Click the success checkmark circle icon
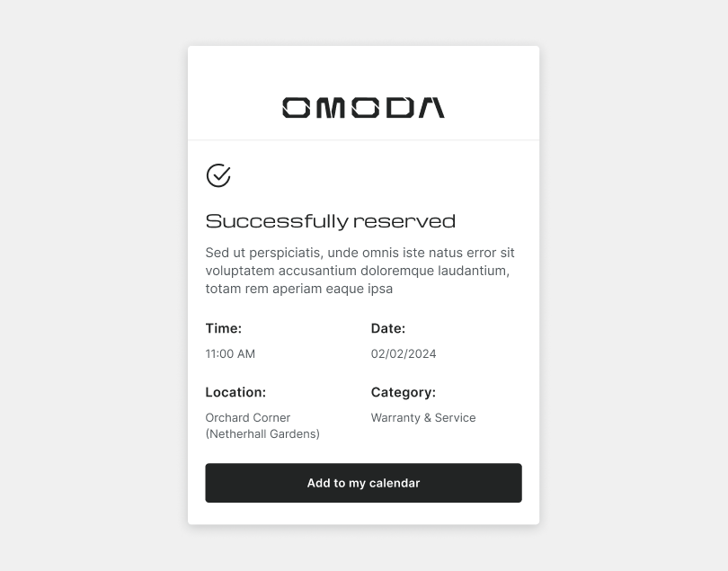 tap(218, 175)
